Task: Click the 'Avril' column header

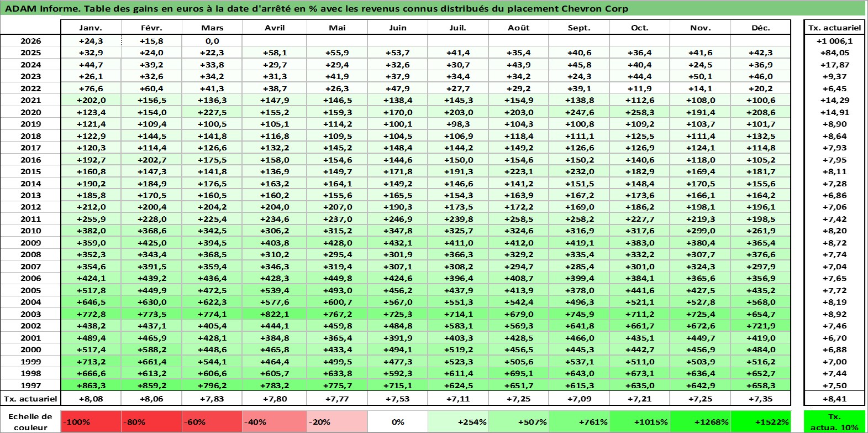Action: 275,28
